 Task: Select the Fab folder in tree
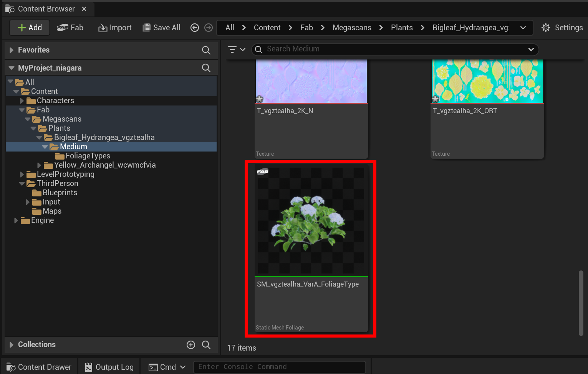click(43, 110)
